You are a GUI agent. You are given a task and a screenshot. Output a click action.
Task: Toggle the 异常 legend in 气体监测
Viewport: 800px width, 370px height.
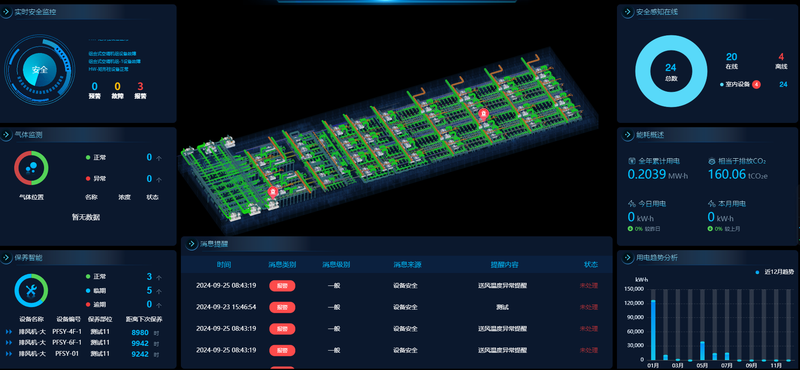96,178
